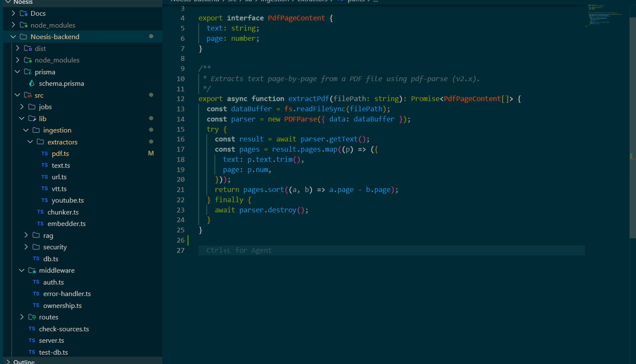Image resolution: width=636 pixels, height=364 pixels.
Task: Click the TS icon next to check-sources.ts
Action: tap(32, 329)
